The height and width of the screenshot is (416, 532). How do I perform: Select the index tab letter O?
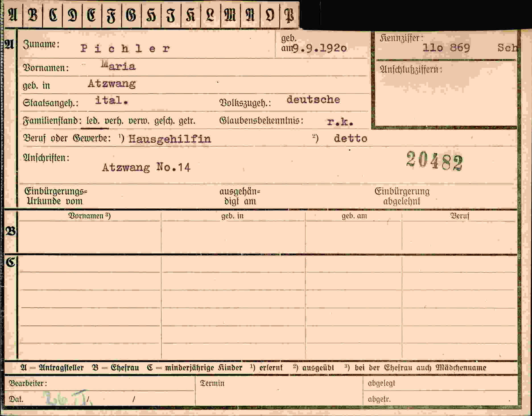[270, 15]
